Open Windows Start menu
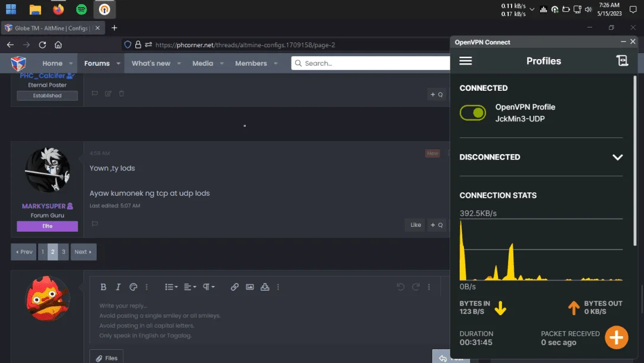644x363 pixels. [x=11, y=9]
